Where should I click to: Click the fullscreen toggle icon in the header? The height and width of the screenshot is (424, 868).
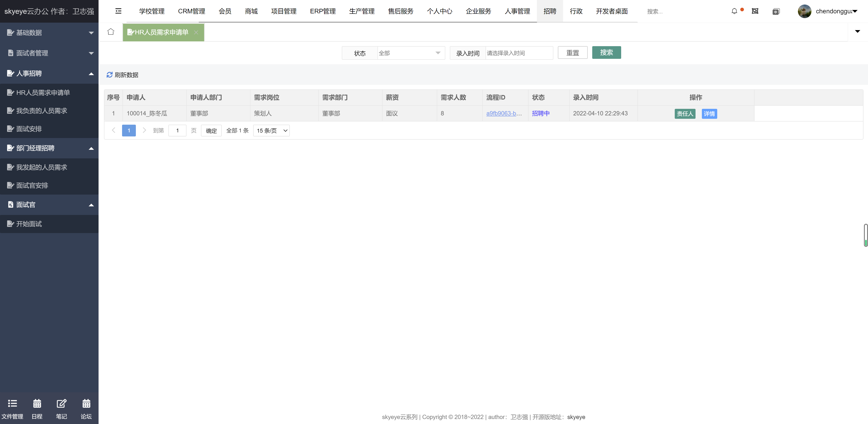coord(755,11)
